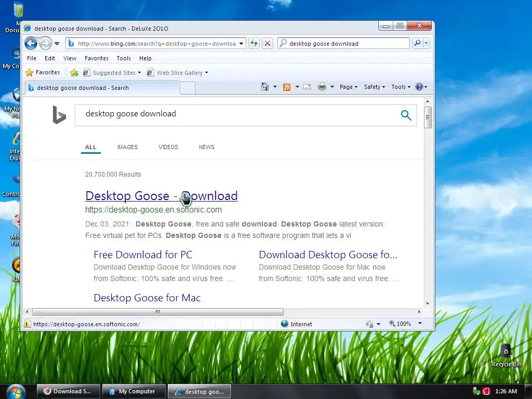Open the Page command bar menu

click(x=349, y=87)
